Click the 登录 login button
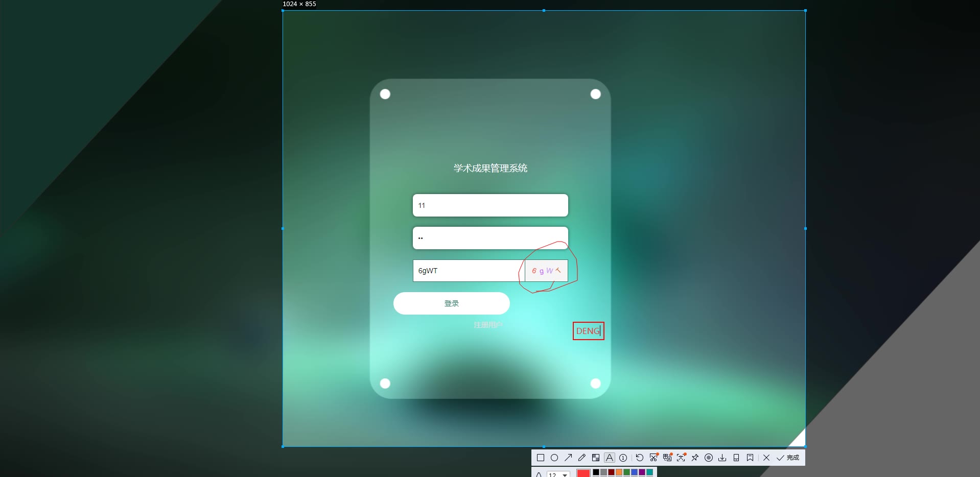Viewport: 980px width, 477px height. (x=451, y=303)
